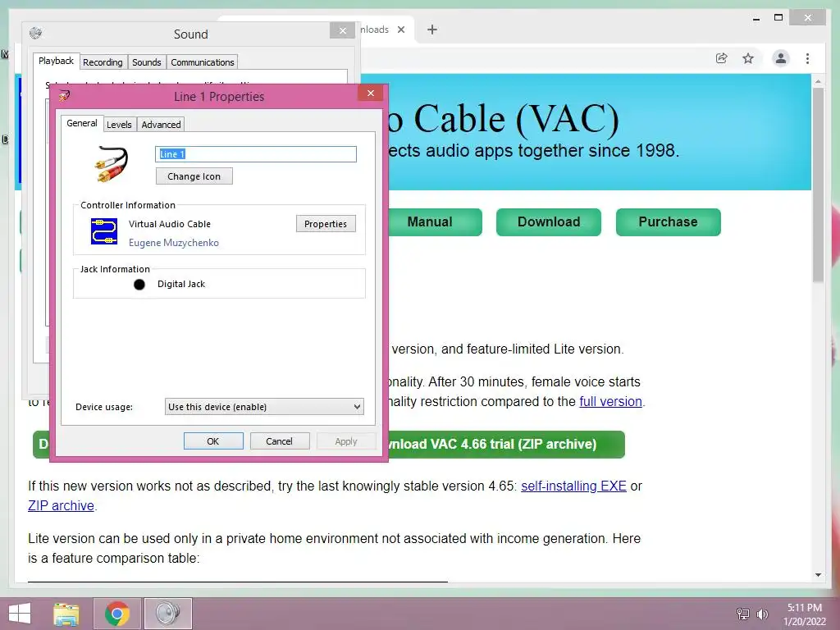
Task: Close the Line 1 Properties dialog
Action: [371, 94]
